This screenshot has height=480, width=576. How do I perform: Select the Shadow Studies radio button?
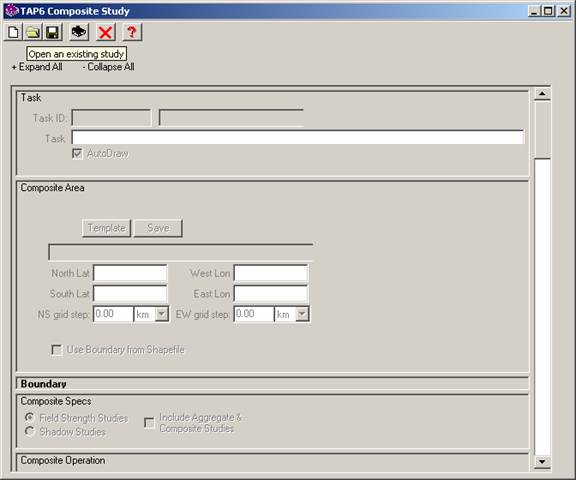point(29,431)
